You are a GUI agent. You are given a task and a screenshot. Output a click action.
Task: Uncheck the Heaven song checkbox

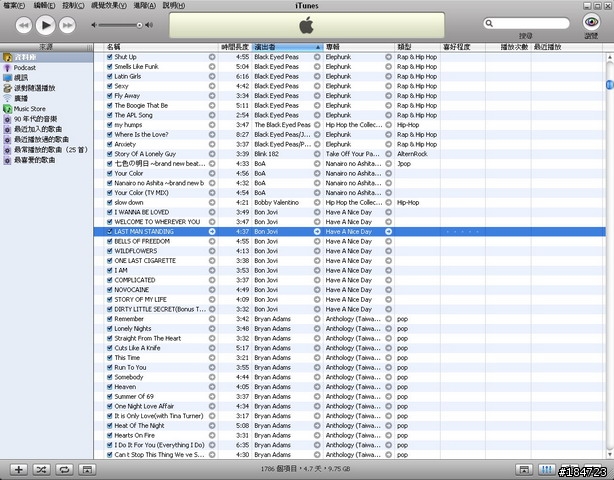pyautogui.click(x=110, y=387)
